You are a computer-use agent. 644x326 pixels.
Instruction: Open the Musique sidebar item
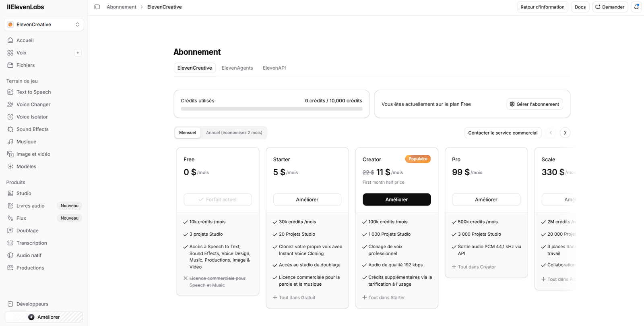(26, 142)
